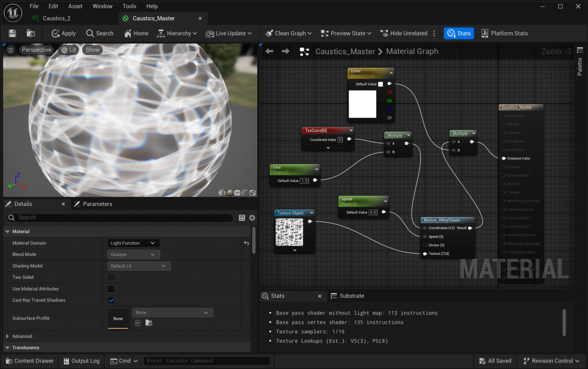Open viewport hamburger options menu
The width and height of the screenshot is (588, 369).
point(10,50)
